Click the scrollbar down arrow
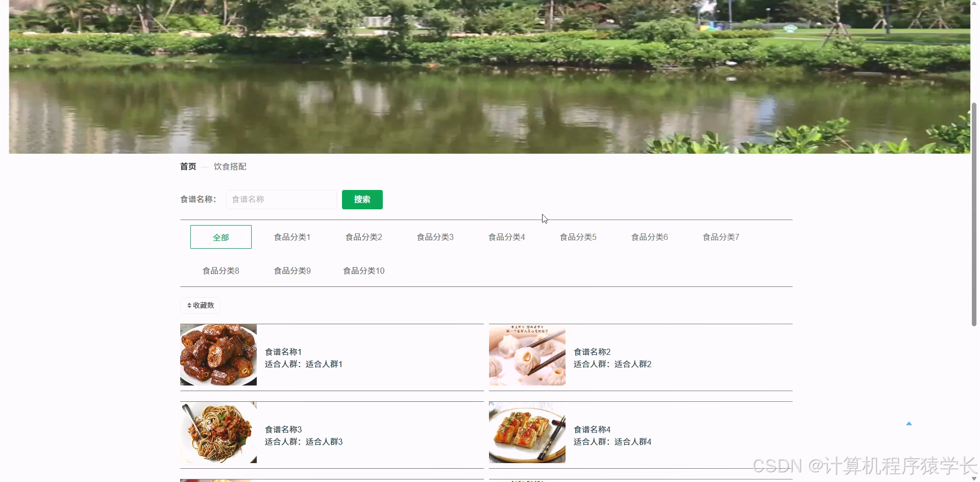The height and width of the screenshot is (482, 980). 974,478
